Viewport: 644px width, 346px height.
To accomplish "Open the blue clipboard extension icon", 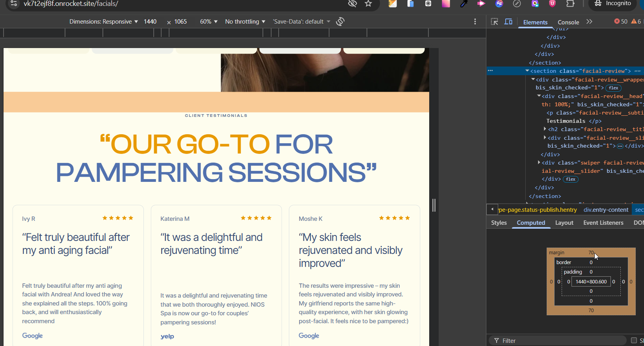I will (x=410, y=4).
